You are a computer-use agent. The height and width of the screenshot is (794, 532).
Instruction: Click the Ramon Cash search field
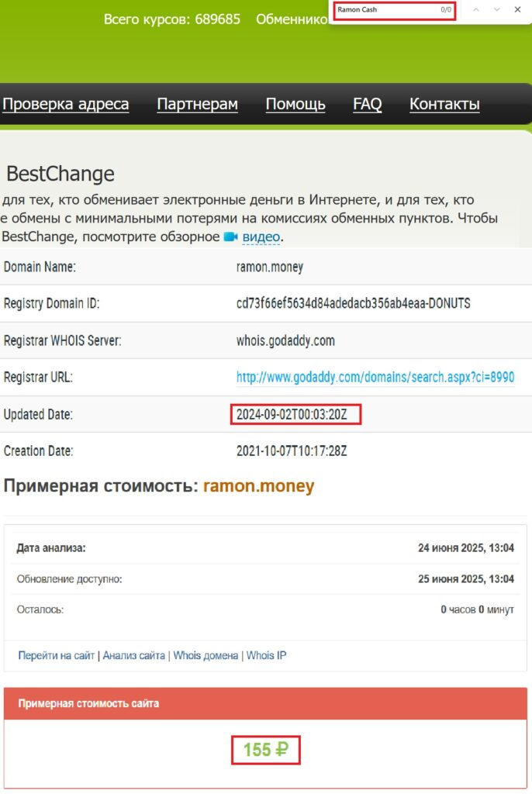(394, 10)
